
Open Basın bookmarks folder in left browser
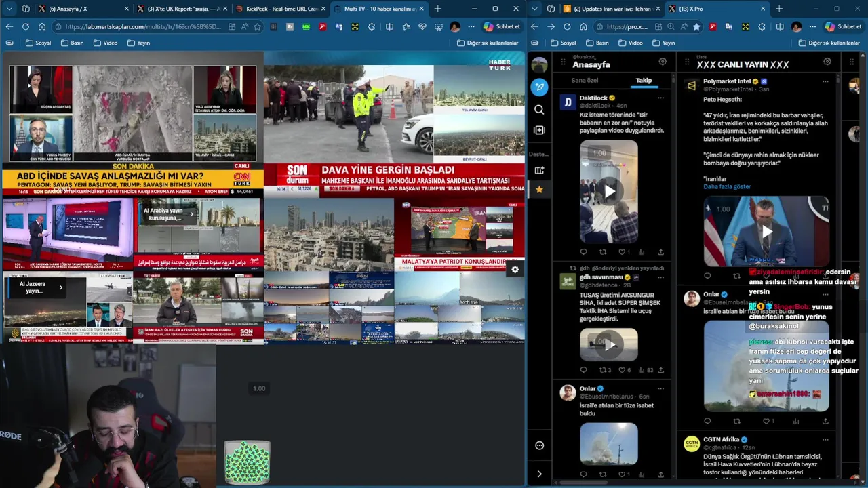72,43
